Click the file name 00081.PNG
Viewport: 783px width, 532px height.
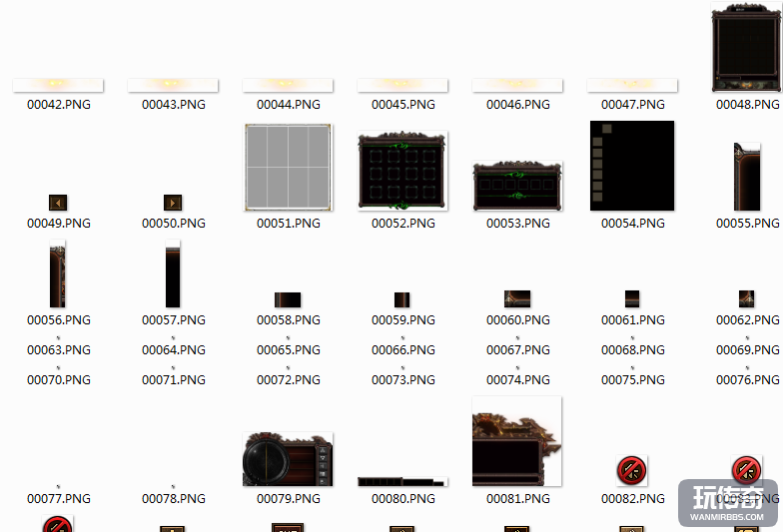pyautogui.click(x=518, y=499)
